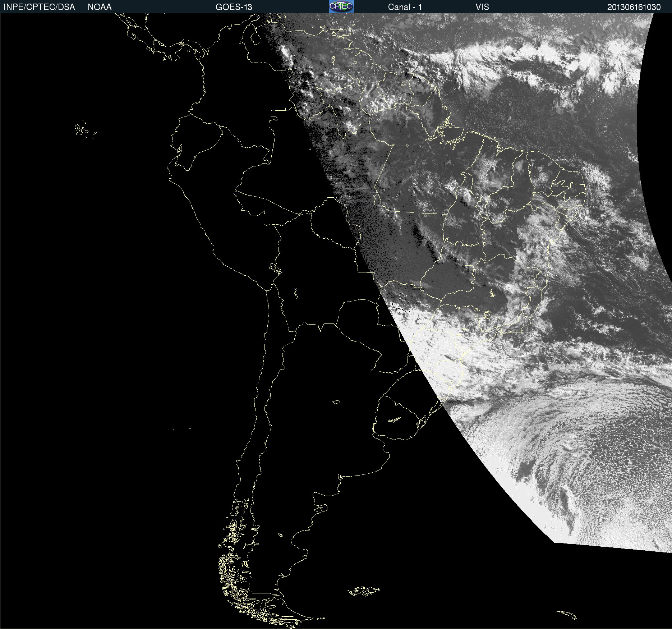This screenshot has width=672, height=629.
Task: Click the INPE/CPTEC/DSA header text
Action: click(39, 7)
